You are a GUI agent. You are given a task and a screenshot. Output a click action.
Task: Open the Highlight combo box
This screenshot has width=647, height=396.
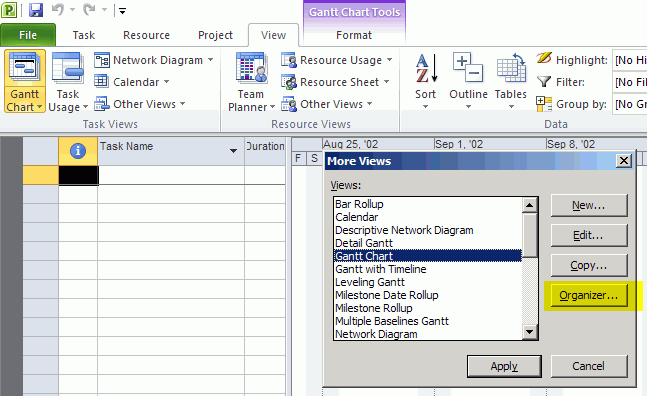(630, 60)
